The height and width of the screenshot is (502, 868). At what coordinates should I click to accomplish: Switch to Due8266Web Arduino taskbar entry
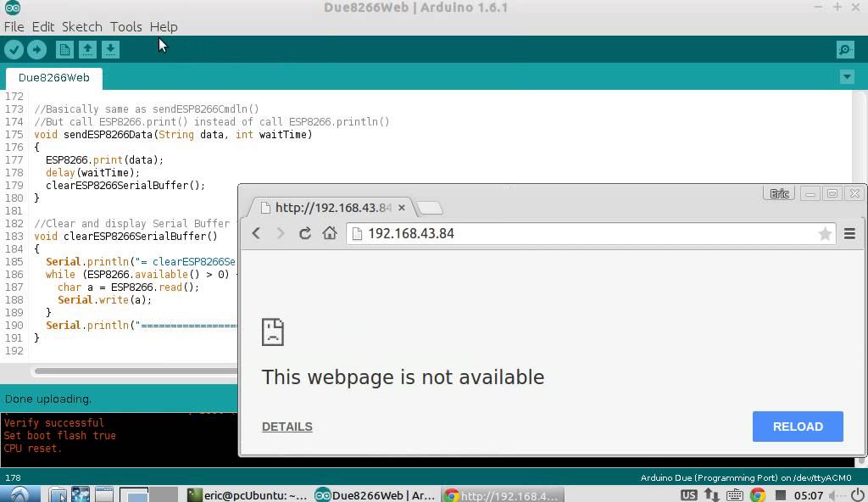click(376, 495)
